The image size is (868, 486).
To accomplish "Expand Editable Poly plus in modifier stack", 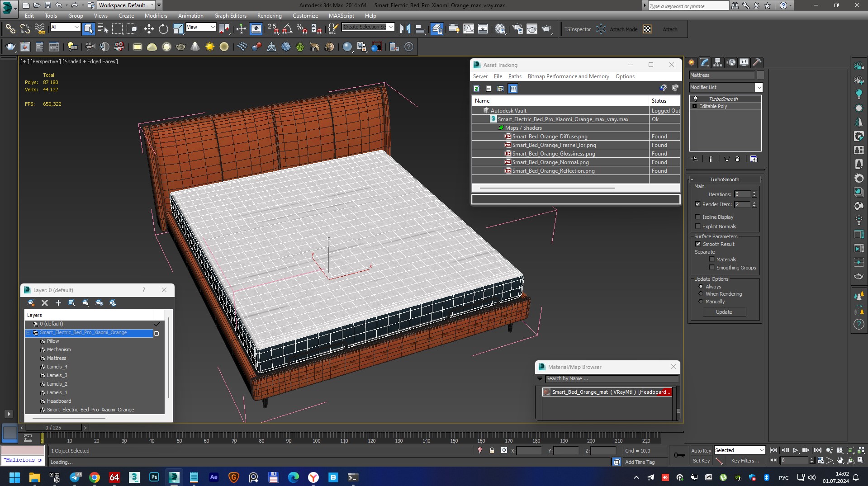I will 695,106.
